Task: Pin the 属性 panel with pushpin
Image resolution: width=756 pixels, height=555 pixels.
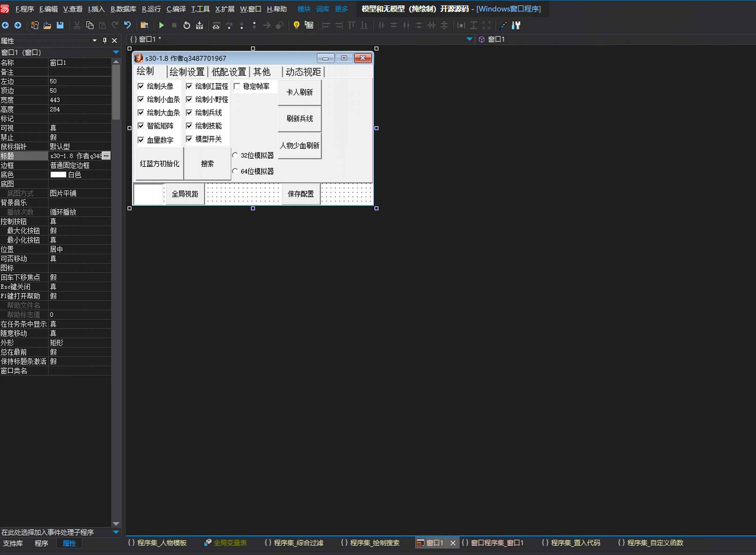Action: (105, 41)
